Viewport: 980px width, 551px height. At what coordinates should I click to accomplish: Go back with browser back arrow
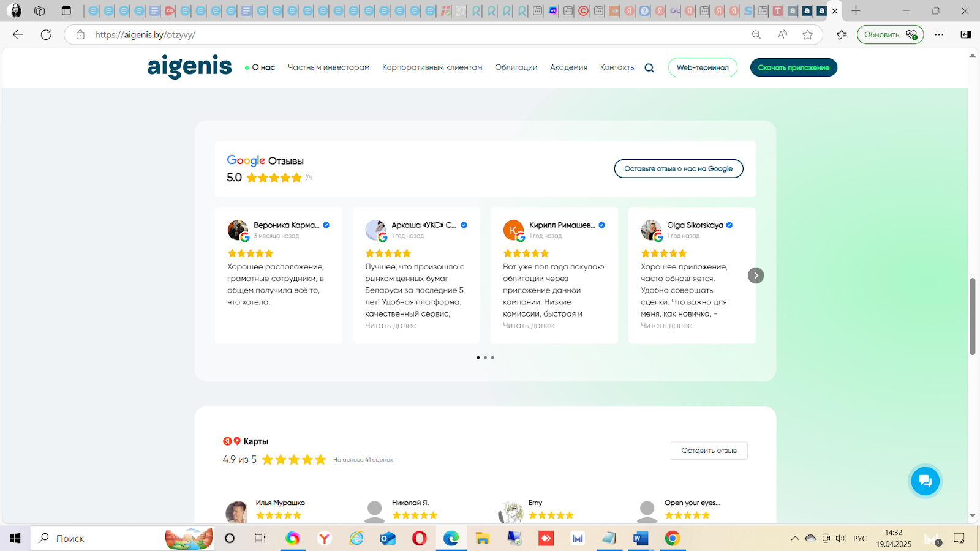click(x=18, y=35)
